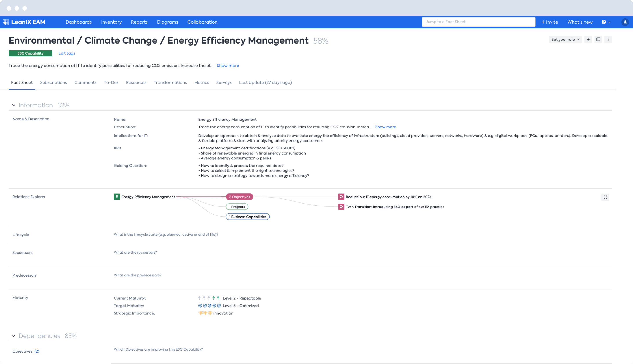Image resolution: width=633 pixels, height=364 pixels.
Task: Click the Lifecycle state placeholder
Action: pos(166,235)
